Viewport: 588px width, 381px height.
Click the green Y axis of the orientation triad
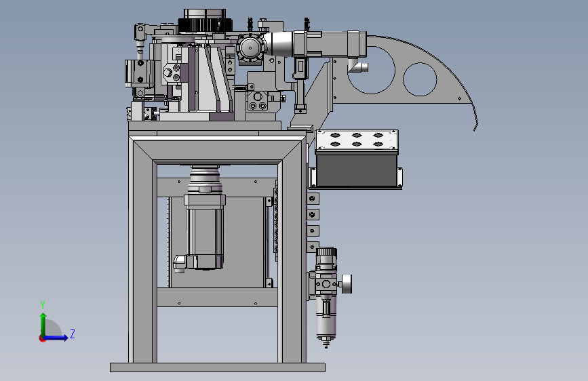pos(43,324)
